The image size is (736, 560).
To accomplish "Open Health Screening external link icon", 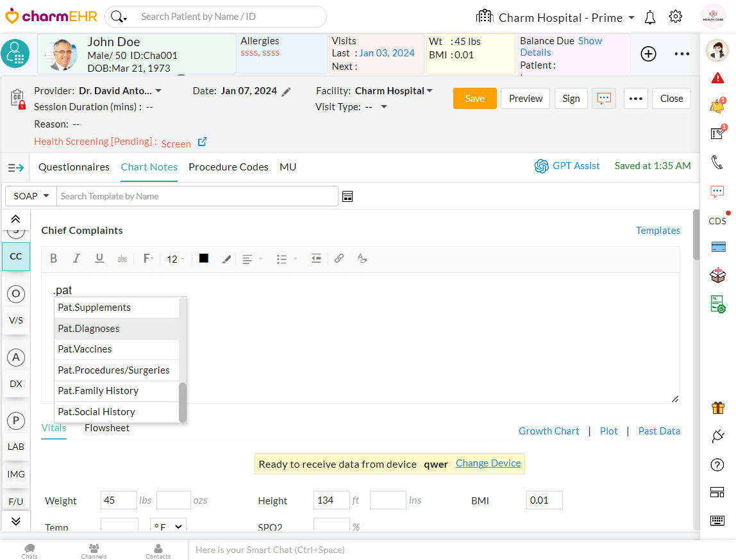I will click(x=202, y=142).
